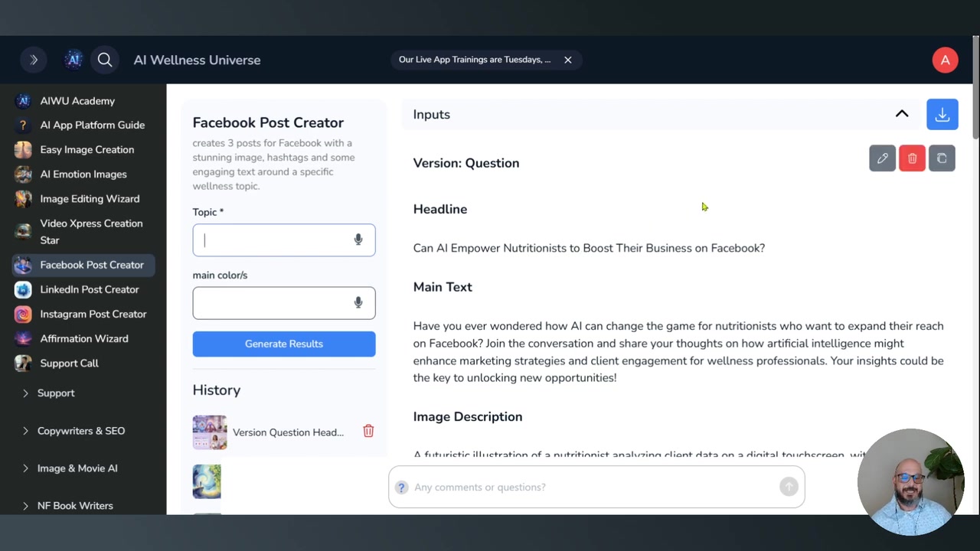Click microphone icon in main color field

click(358, 303)
